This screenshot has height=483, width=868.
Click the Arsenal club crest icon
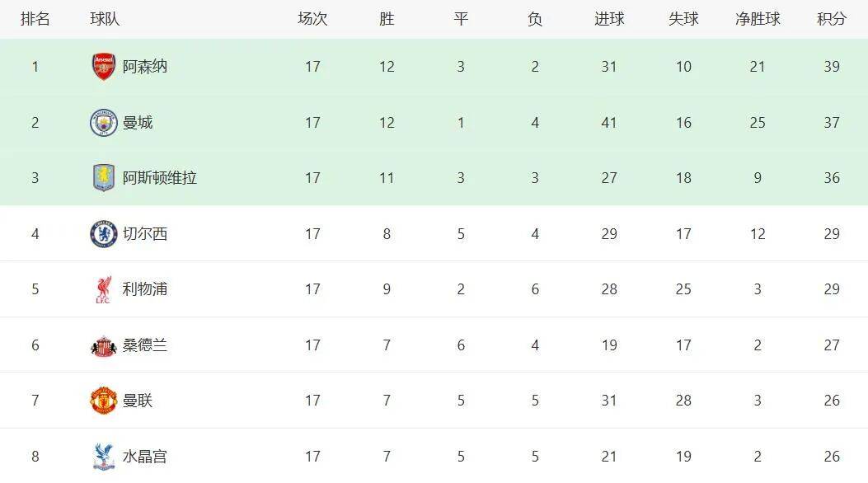coord(104,67)
